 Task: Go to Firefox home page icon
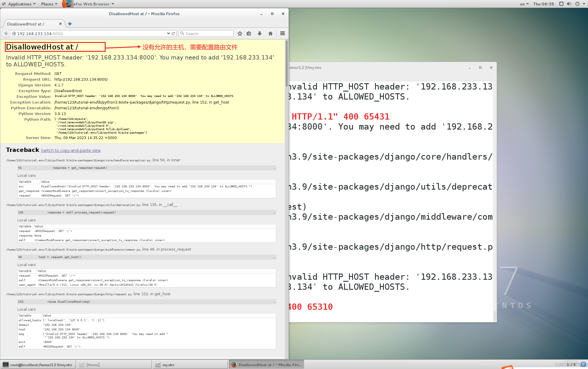[271, 33]
